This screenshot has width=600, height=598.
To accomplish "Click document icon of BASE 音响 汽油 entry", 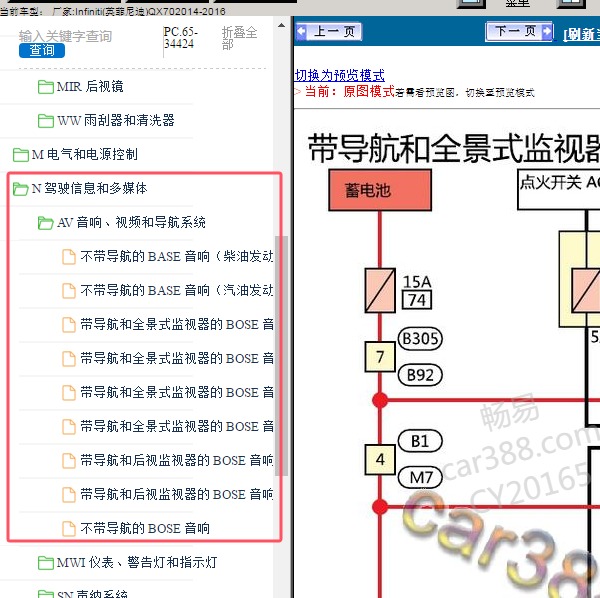I will pyautogui.click(x=69, y=291).
